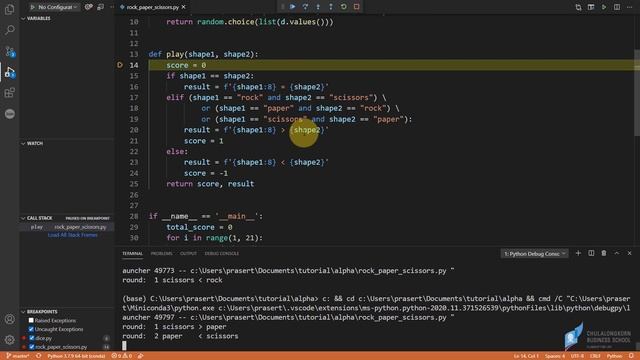The width and height of the screenshot is (640, 360).
Task: Change line ending via CRLF
Action: pyautogui.click(x=595, y=356)
